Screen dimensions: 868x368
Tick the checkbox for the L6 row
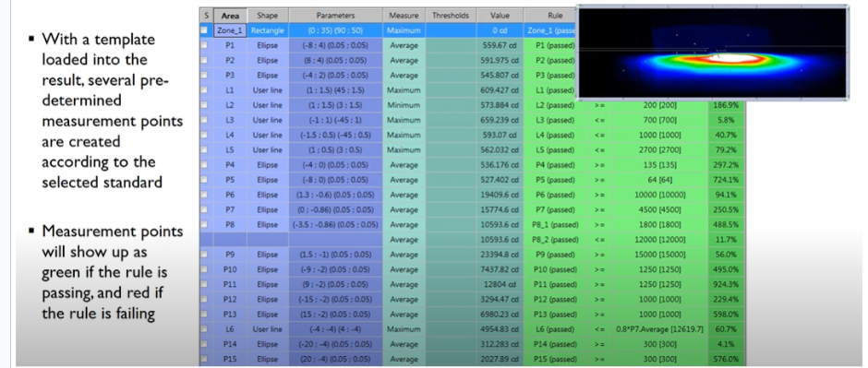205,329
